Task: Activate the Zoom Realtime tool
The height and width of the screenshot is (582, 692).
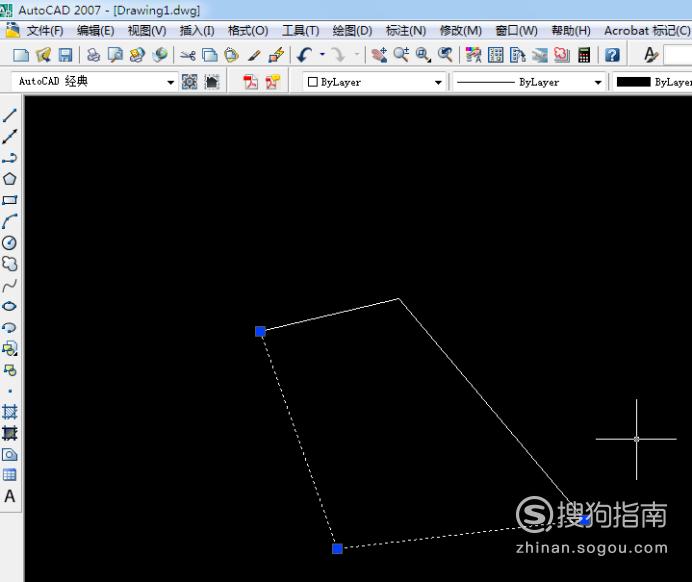Action: [x=401, y=55]
